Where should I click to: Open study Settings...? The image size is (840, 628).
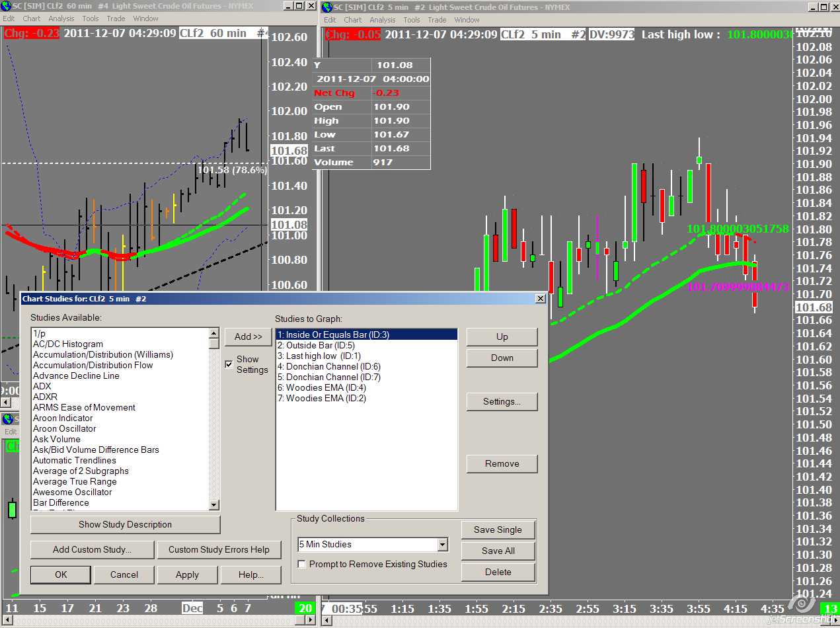coord(502,401)
